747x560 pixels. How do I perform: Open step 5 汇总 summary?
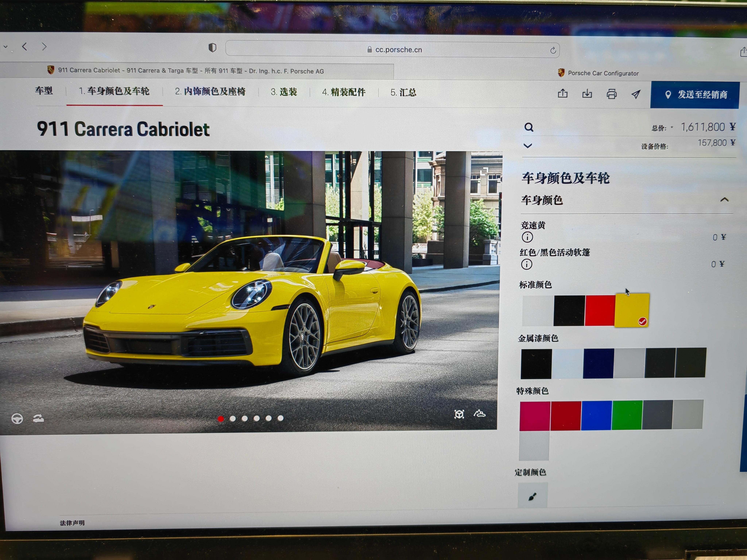[x=403, y=92]
